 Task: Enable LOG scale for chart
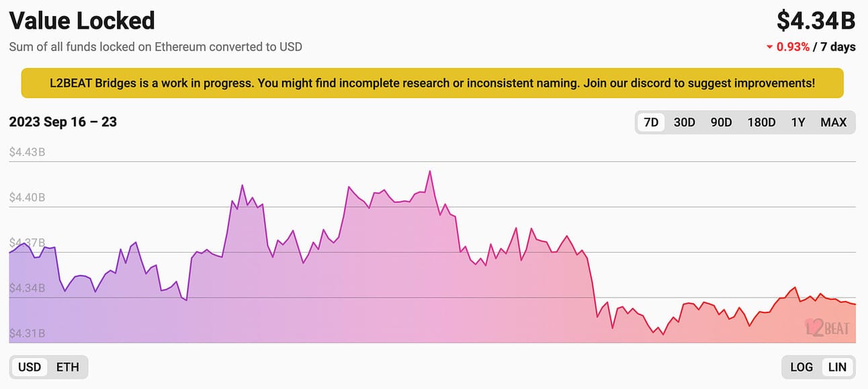point(801,367)
